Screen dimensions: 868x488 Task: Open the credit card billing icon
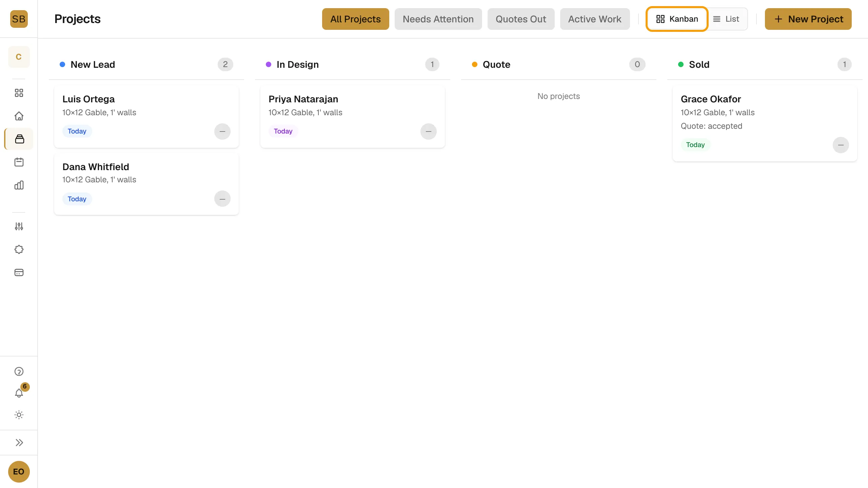(x=19, y=272)
